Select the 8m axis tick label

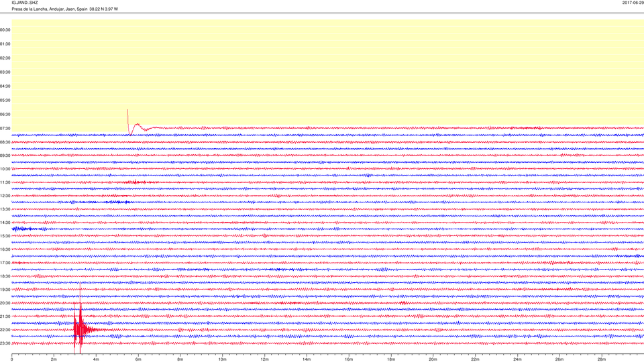(180, 359)
